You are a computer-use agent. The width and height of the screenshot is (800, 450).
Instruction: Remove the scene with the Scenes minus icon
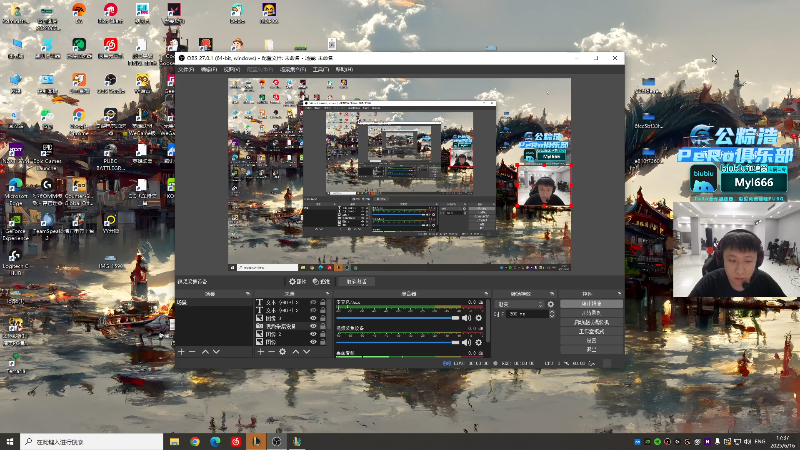[x=192, y=352]
